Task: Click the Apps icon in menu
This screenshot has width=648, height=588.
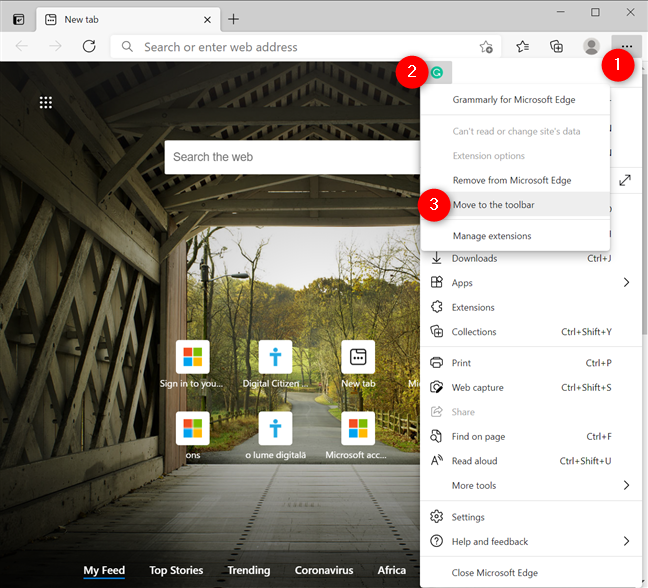Action: [x=436, y=282]
